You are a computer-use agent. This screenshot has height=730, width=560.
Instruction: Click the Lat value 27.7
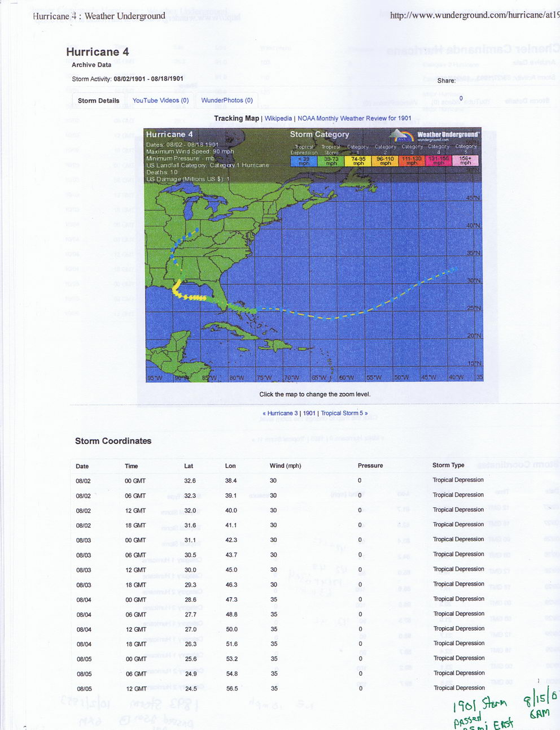[x=191, y=614]
